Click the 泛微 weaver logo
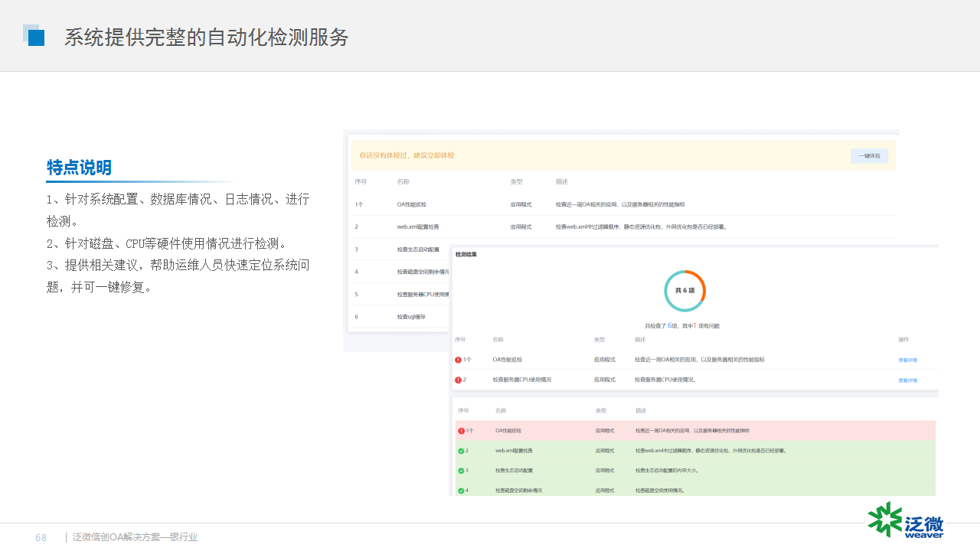This screenshot has width=980, height=551. click(906, 520)
